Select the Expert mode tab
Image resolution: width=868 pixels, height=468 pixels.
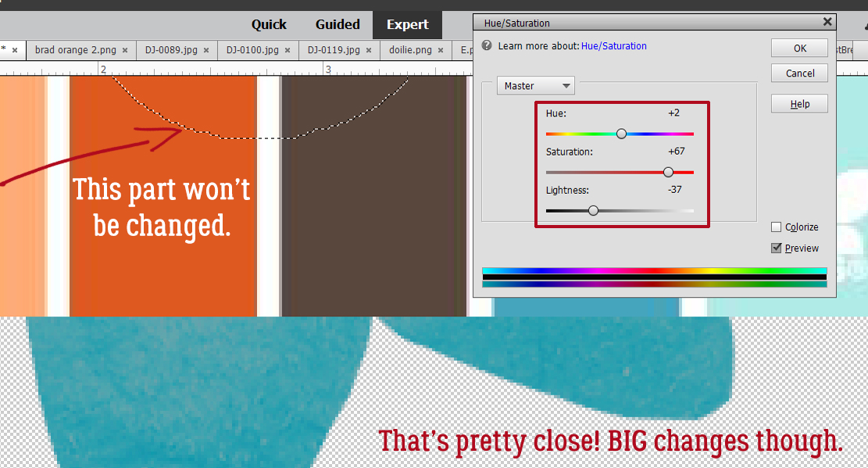(407, 25)
